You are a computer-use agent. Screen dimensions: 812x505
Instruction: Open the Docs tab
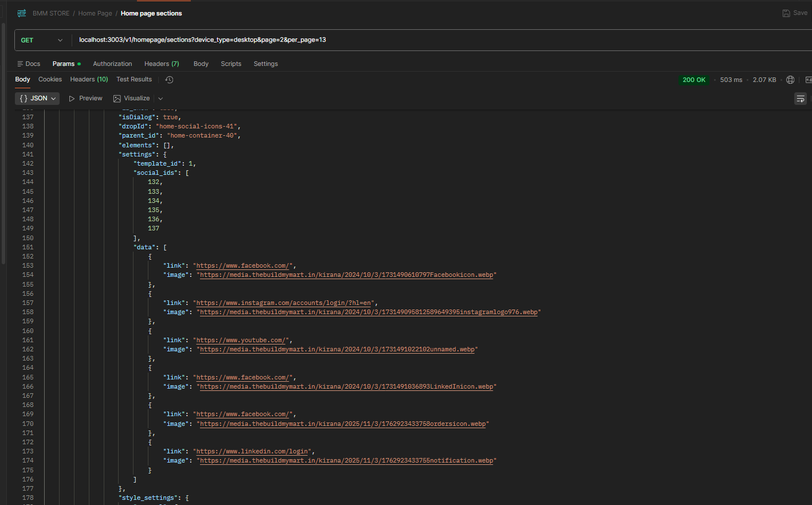[29, 64]
